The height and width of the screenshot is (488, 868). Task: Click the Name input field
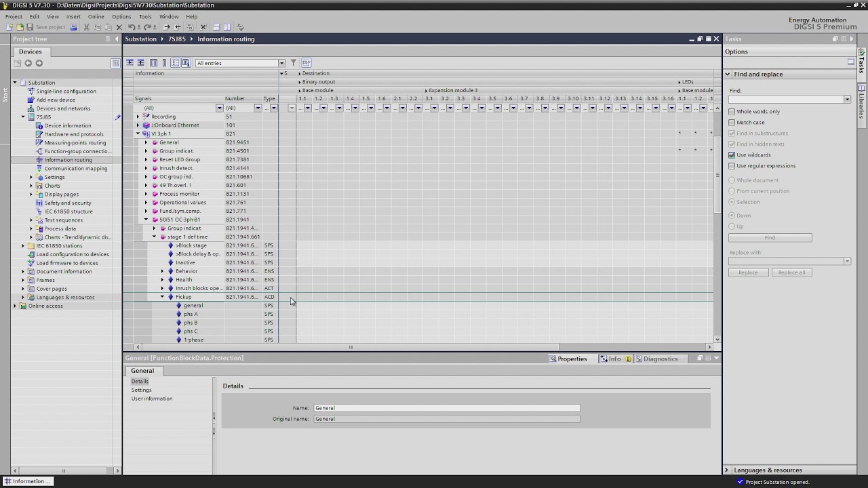447,408
